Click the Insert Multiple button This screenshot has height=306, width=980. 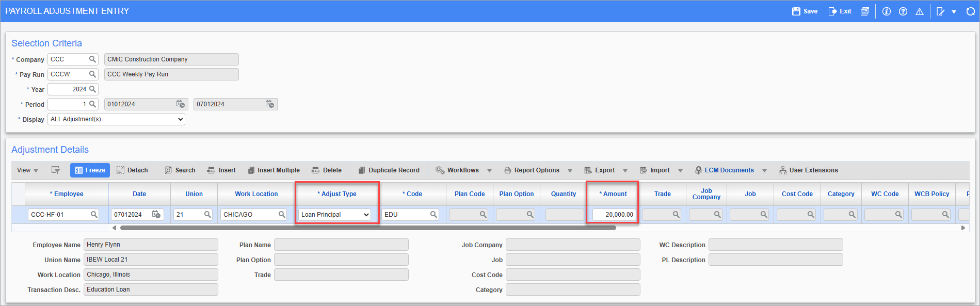[x=274, y=170]
